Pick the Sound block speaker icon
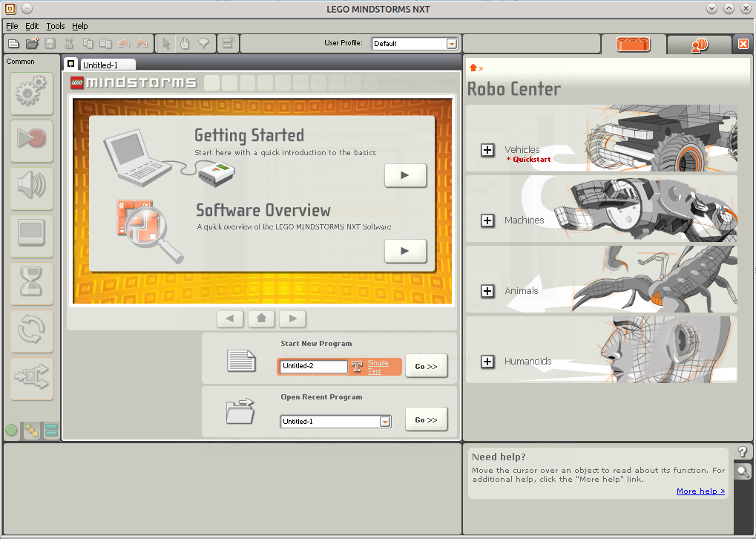This screenshot has height=539, width=756. (x=32, y=188)
